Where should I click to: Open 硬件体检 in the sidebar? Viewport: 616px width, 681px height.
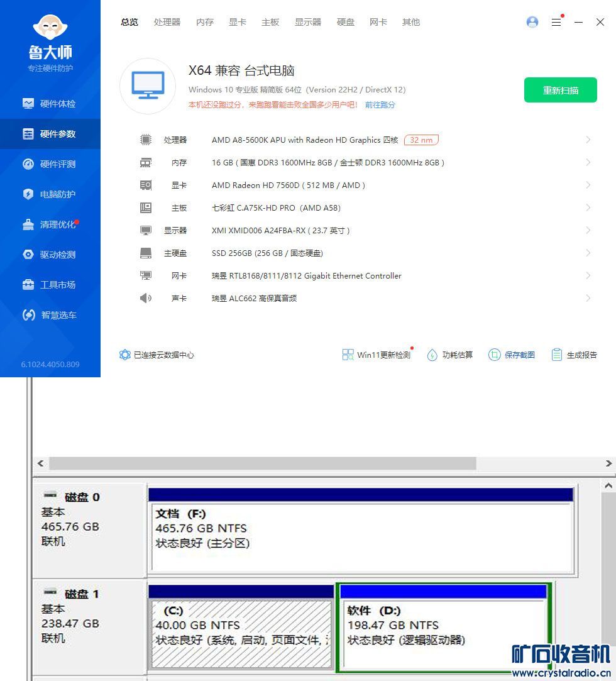point(50,104)
